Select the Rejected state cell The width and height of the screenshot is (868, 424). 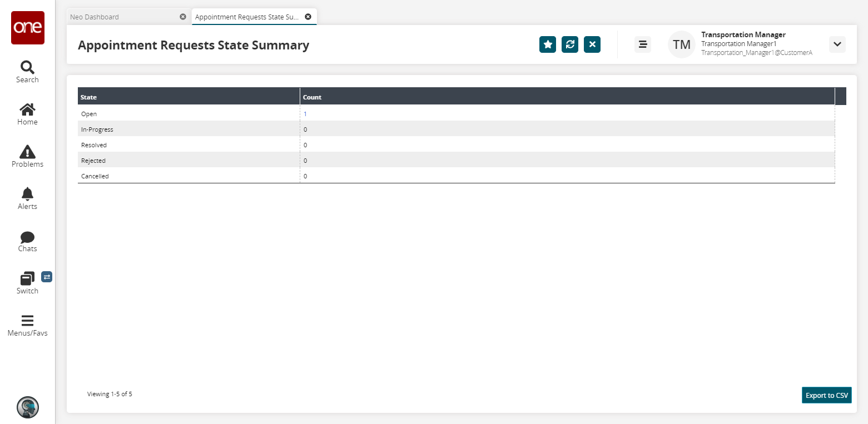(x=189, y=160)
